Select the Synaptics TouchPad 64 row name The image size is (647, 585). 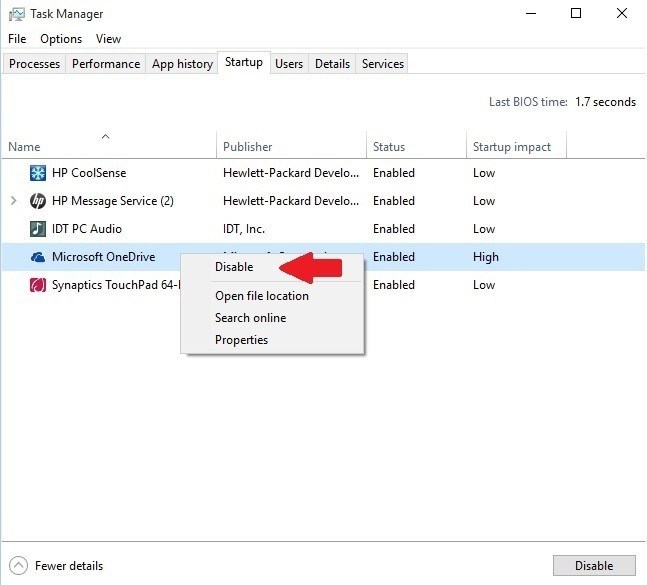pos(116,285)
